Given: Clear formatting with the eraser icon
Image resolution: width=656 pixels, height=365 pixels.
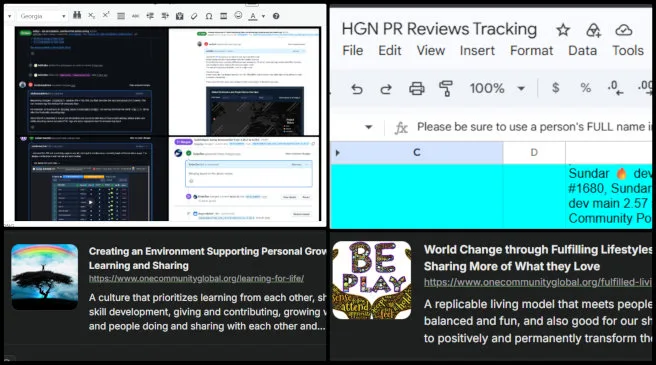Looking at the screenshot, I should coord(194,16).
